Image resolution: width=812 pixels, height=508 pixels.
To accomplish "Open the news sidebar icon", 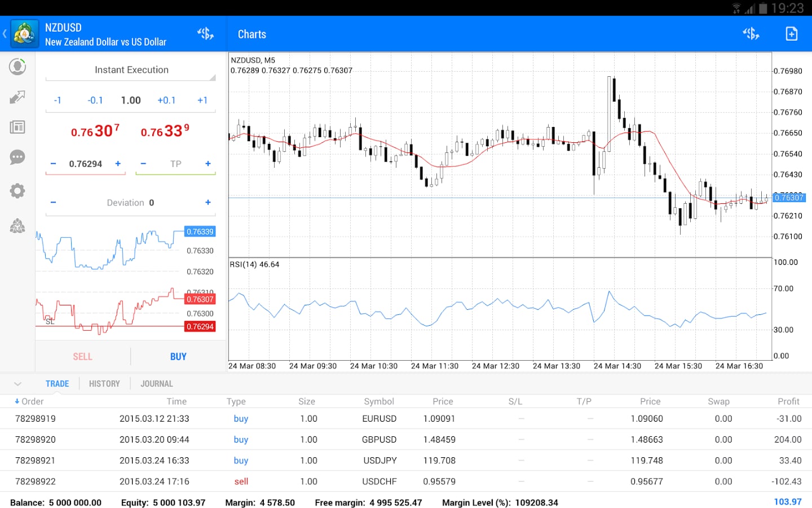I will 17,127.
